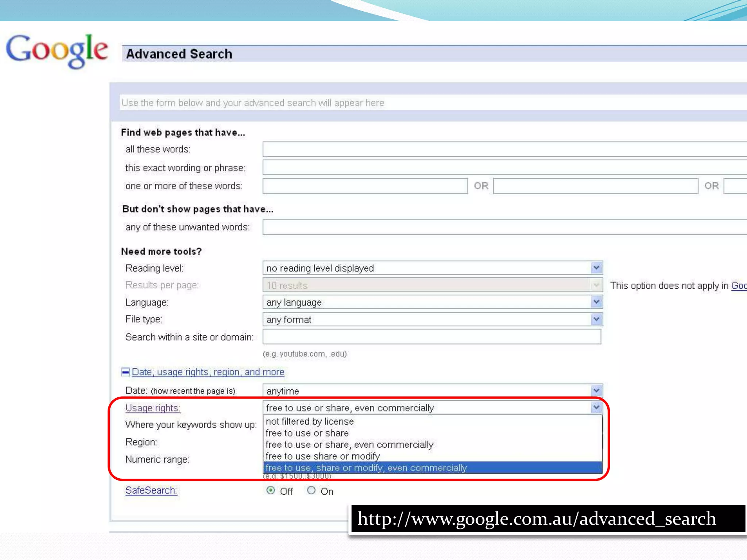The image size is (747, 560).
Task: Open the Usage rights help link
Action: click(x=153, y=408)
